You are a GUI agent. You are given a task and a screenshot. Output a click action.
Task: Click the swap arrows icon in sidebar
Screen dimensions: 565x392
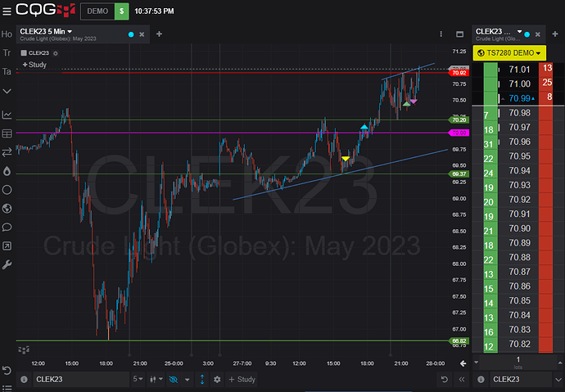coord(7,152)
